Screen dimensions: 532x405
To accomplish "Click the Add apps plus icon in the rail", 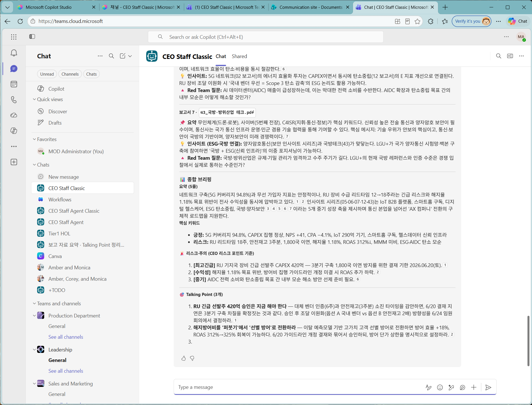I will [x=14, y=162].
